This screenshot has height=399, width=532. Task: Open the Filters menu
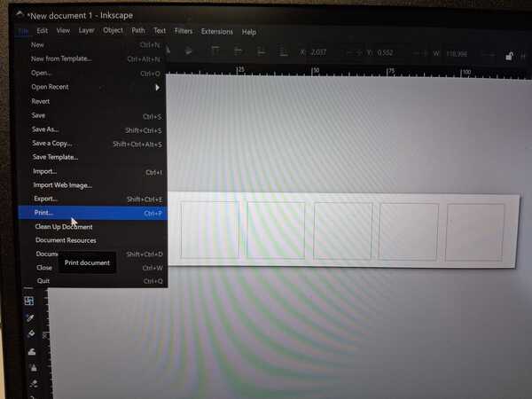point(184,31)
